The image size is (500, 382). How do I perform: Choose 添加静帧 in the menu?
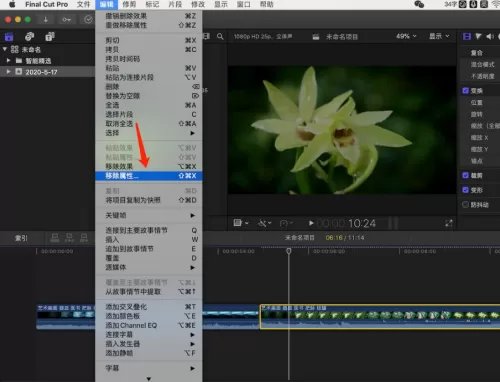click(149, 353)
